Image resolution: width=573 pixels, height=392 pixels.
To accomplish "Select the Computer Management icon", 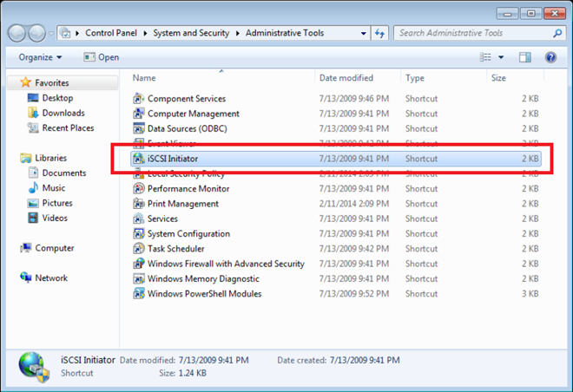I will pyautogui.click(x=139, y=114).
